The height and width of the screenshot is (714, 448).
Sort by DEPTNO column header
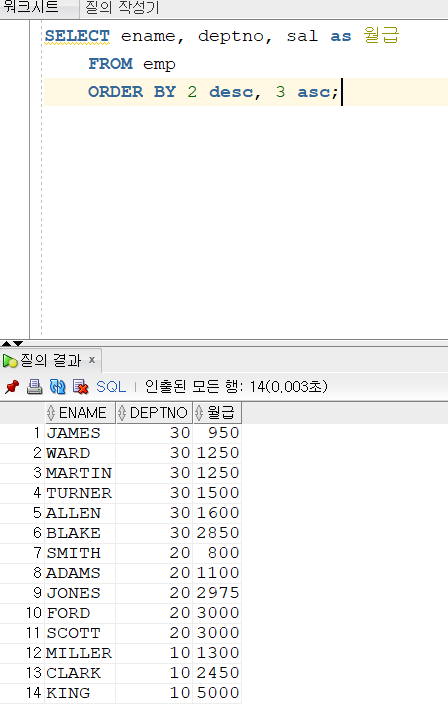tap(154, 413)
